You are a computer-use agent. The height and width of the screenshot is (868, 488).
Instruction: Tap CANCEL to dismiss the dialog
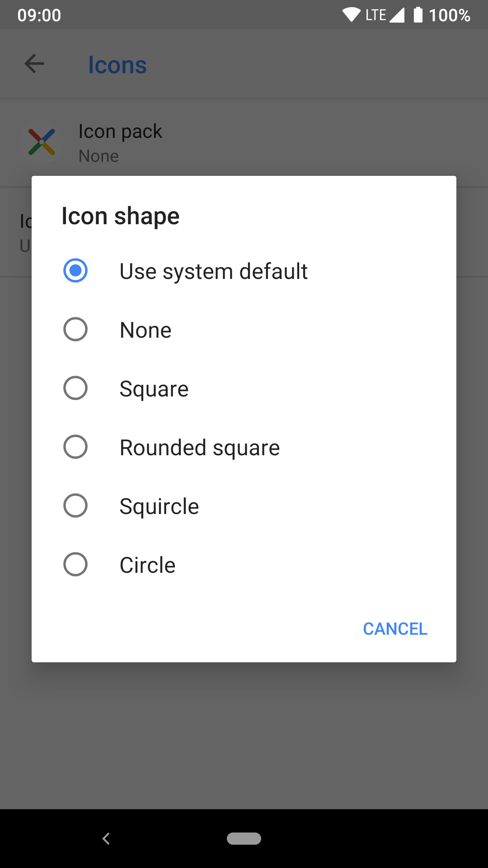pos(395,629)
